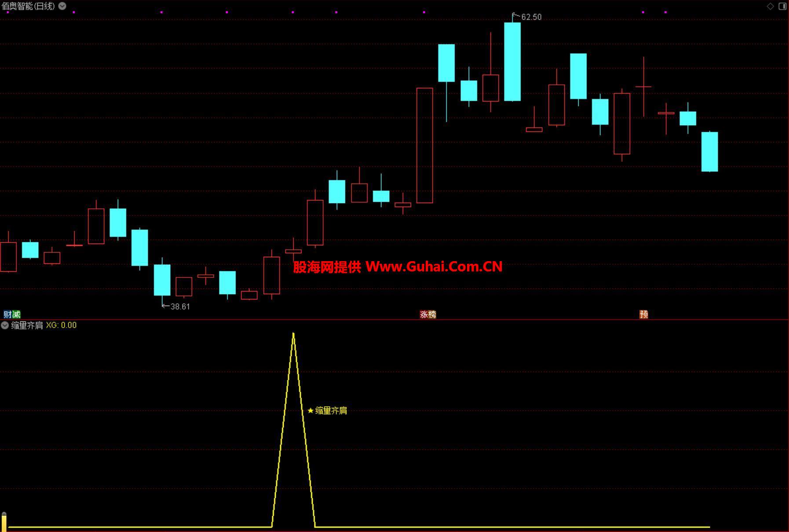Open the dropdown next to 佰奥智能(日线)

point(62,6)
